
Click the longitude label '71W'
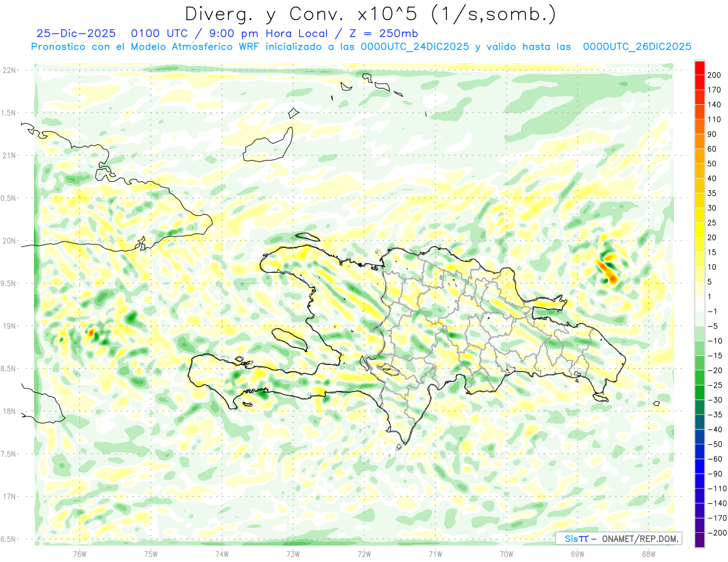435,553
